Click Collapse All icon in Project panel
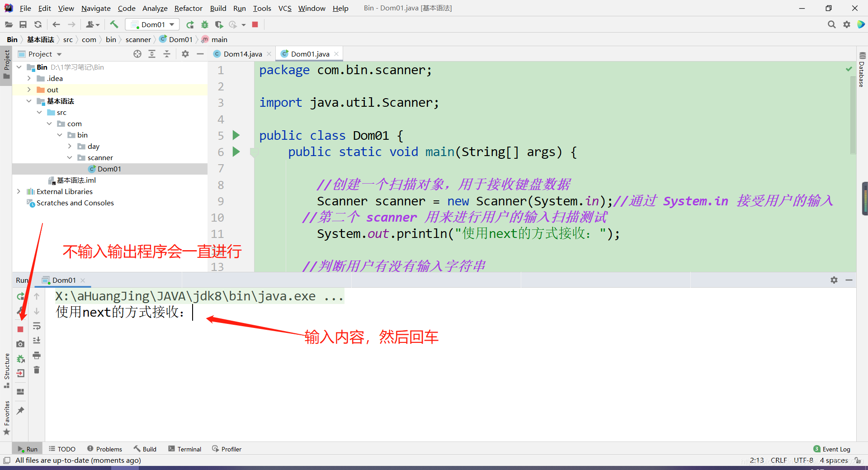This screenshot has height=470, width=868. [167, 54]
